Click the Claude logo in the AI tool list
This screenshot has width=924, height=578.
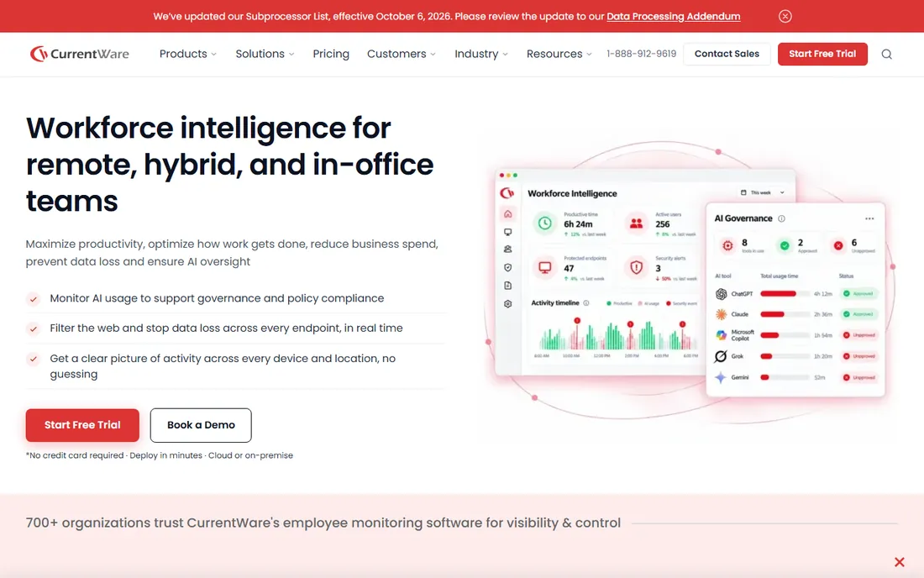721,314
